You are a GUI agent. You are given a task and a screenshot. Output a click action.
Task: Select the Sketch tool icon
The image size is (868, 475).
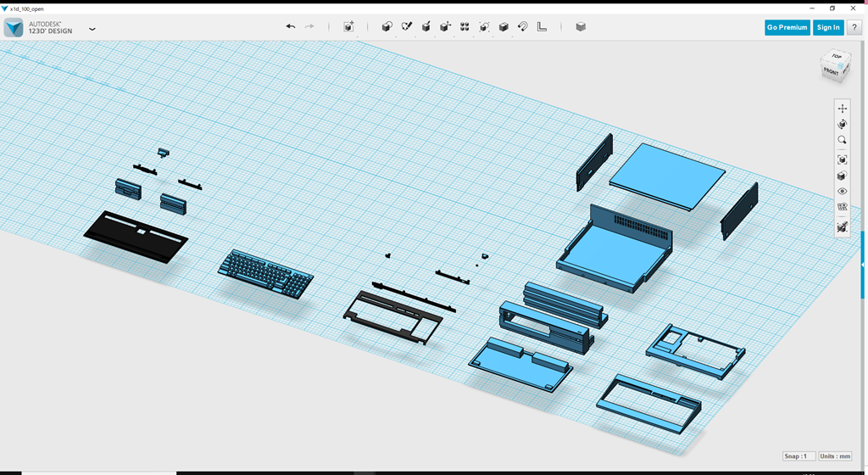click(x=407, y=27)
